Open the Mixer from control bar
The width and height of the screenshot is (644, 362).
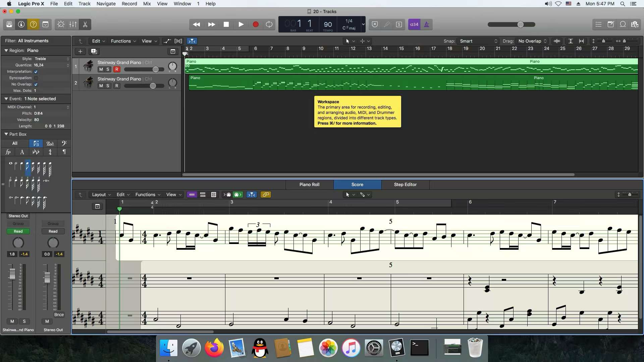(x=73, y=24)
